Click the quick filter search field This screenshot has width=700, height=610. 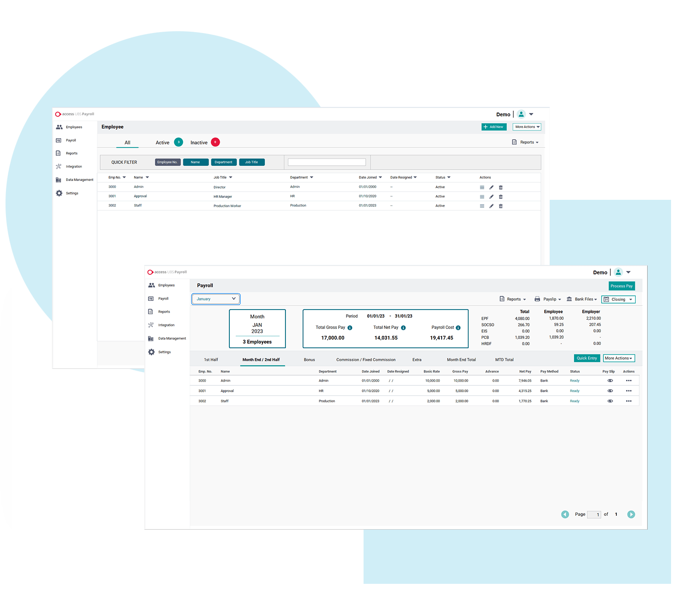tap(327, 162)
